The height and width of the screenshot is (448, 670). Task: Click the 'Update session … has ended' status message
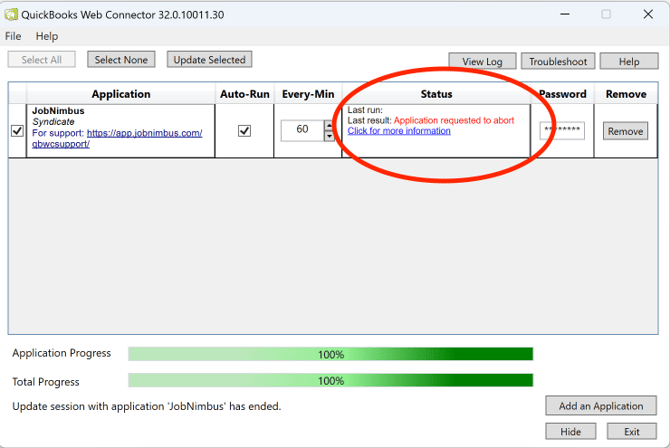pyautogui.click(x=147, y=406)
